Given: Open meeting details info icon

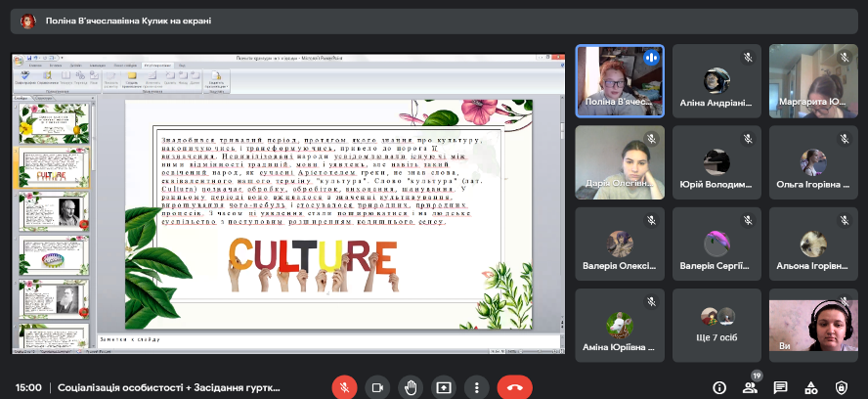Looking at the screenshot, I should click(719, 387).
